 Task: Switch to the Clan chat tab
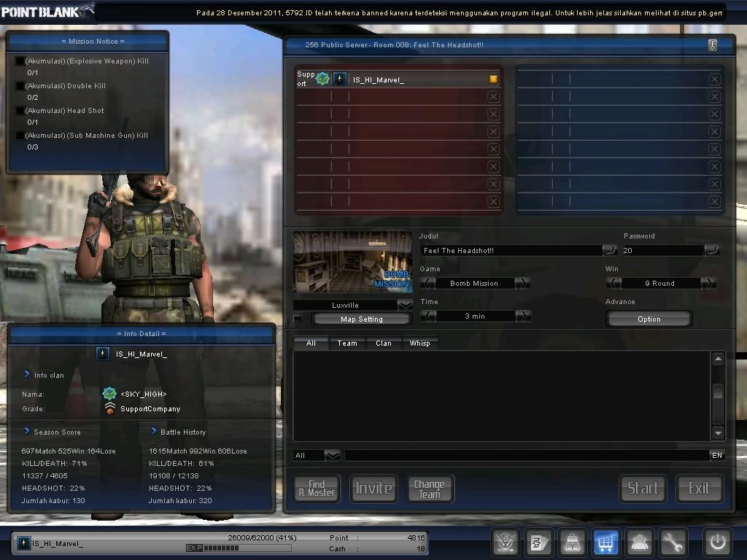click(384, 343)
